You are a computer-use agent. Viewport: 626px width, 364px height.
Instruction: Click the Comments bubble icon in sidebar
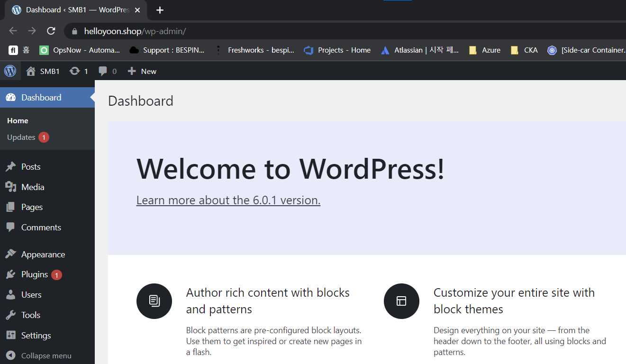pyautogui.click(x=10, y=227)
